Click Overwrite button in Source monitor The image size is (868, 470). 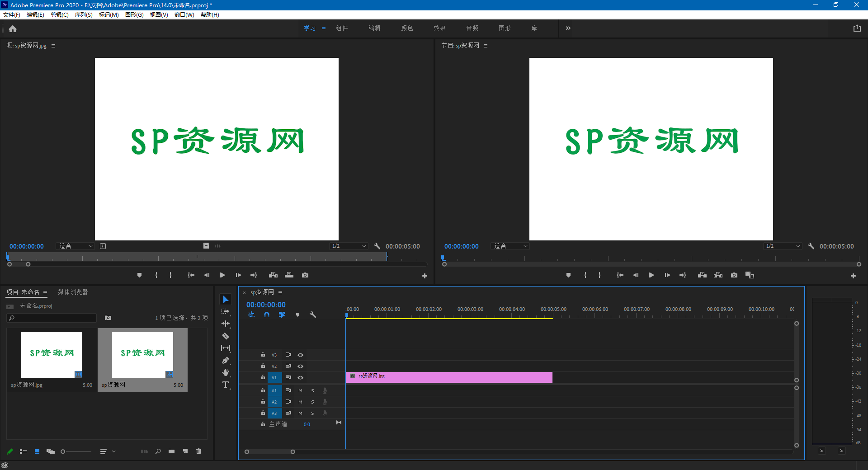click(289, 275)
